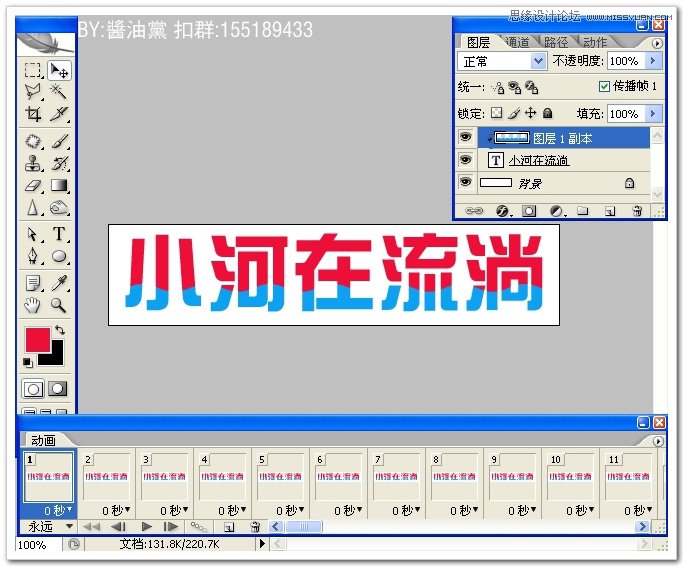Image resolution: width=683 pixels, height=566 pixels.
Task: Create a new layer in Layers panel
Action: [610, 211]
